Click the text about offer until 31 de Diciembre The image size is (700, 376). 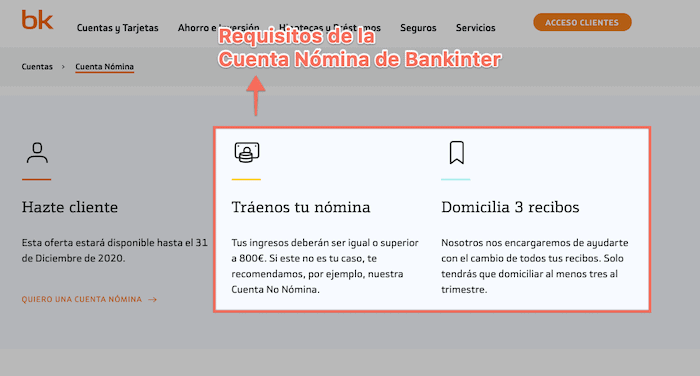(115, 251)
